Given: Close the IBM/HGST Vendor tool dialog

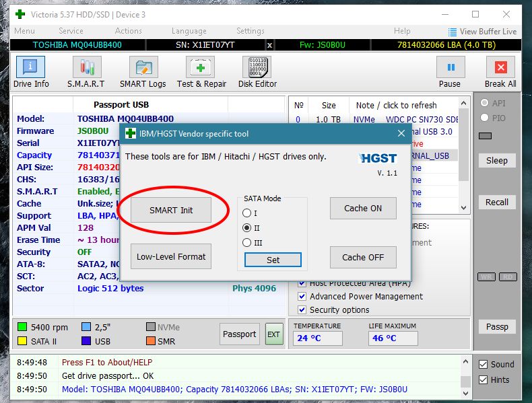Looking at the screenshot, I should pos(401,133).
